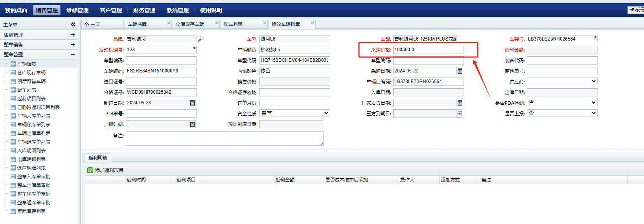Close the 配车列表 tab

[265, 23]
